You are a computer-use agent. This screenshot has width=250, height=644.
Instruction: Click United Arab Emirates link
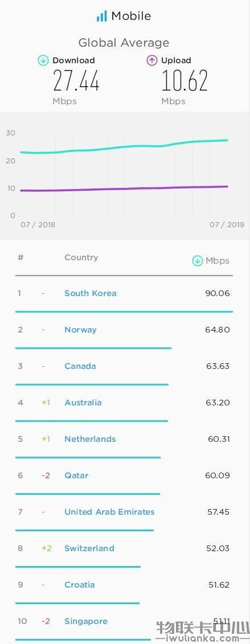coord(109,512)
